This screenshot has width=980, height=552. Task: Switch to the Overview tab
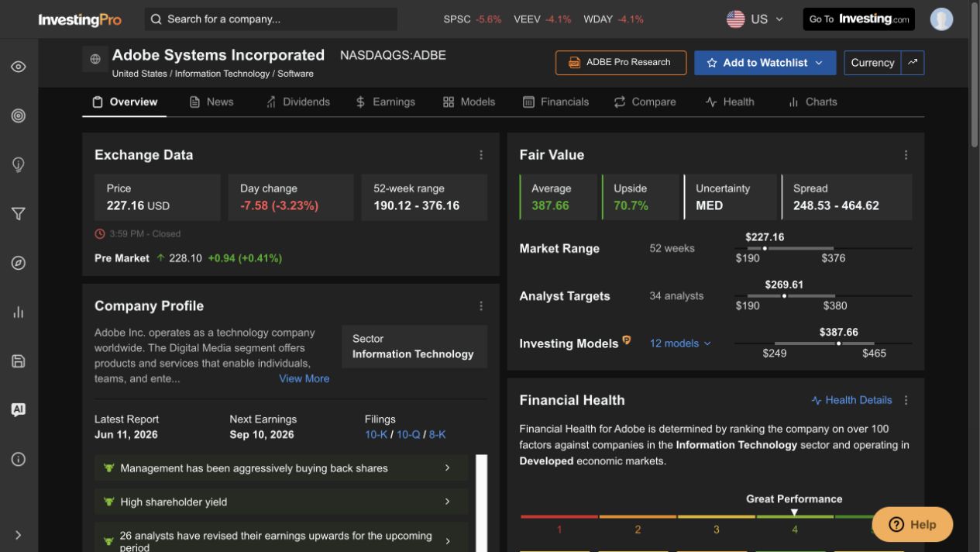click(125, 102)
